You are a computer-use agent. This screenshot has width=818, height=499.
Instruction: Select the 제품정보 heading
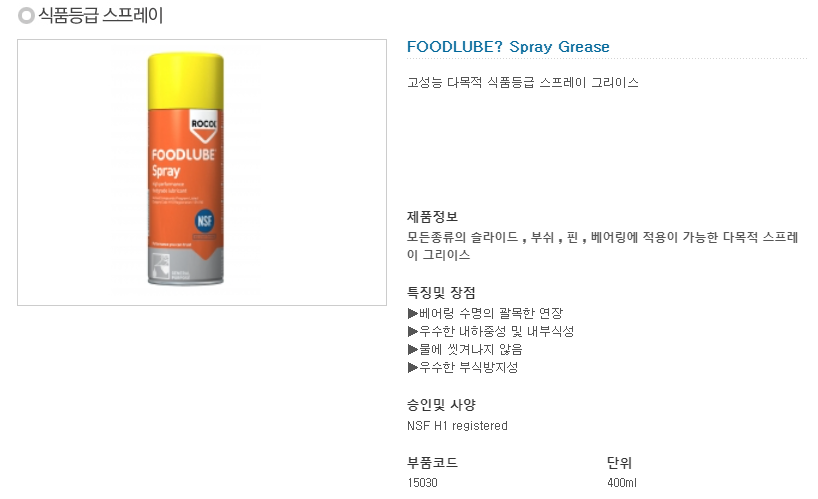(432, 216)
